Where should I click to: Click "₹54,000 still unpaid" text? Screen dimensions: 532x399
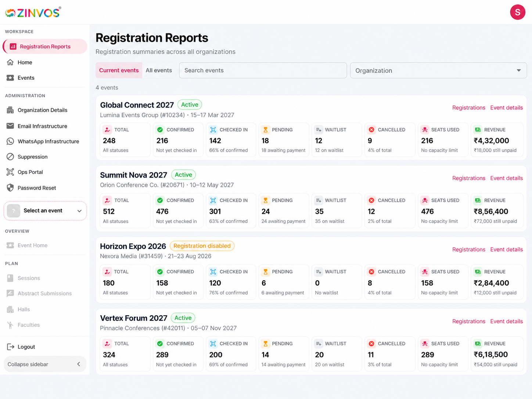(x=495, y=364)
